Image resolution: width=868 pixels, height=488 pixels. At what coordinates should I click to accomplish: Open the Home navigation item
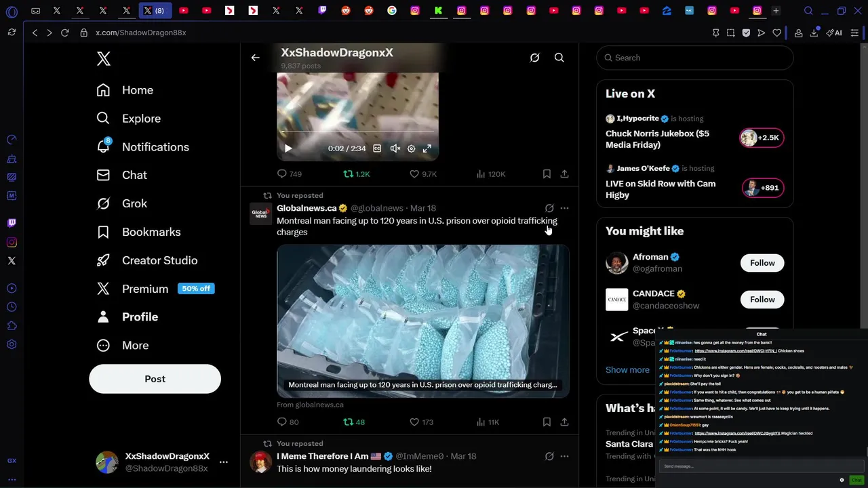[x=125, y=90]
